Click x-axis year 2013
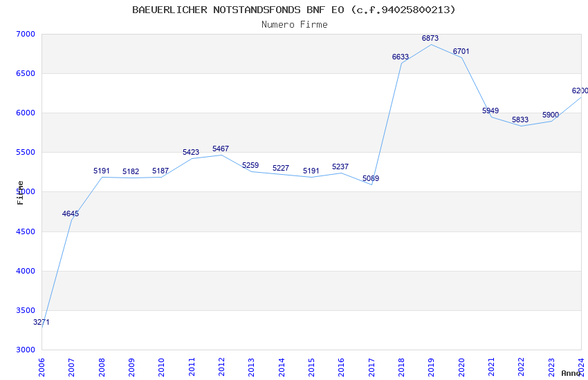588x380 pixels. tap(252, 368)
